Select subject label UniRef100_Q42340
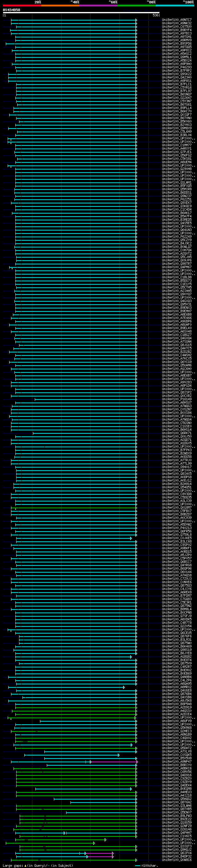The height and width of the screenshot is (868, 197). click(x=177, y=78)
